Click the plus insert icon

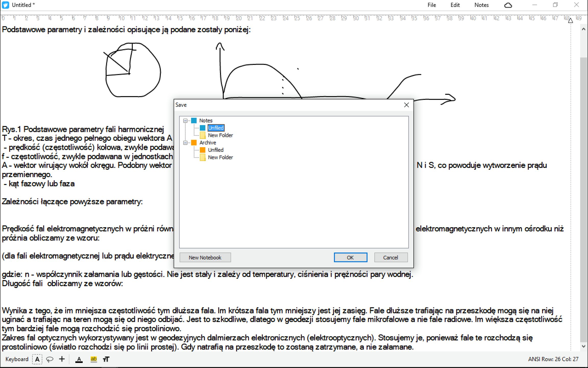pos(62,359)
